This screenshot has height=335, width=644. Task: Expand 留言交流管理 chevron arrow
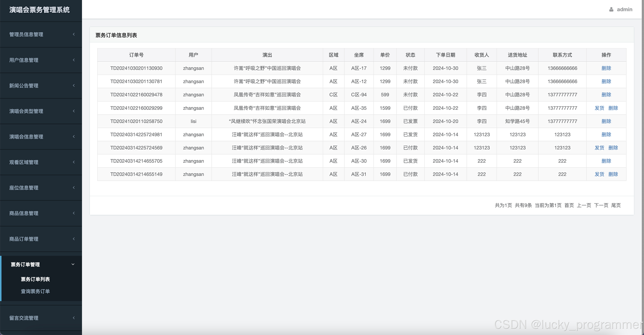74,318
